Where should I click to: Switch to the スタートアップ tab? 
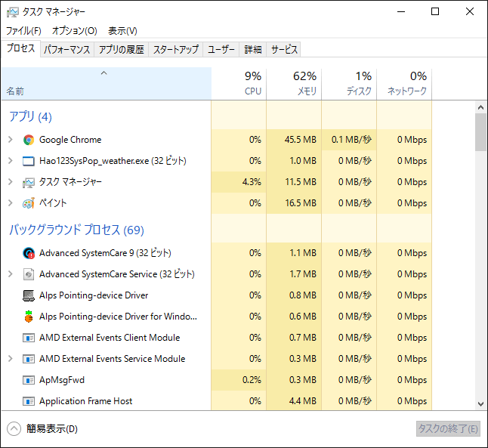coord(176,50)
